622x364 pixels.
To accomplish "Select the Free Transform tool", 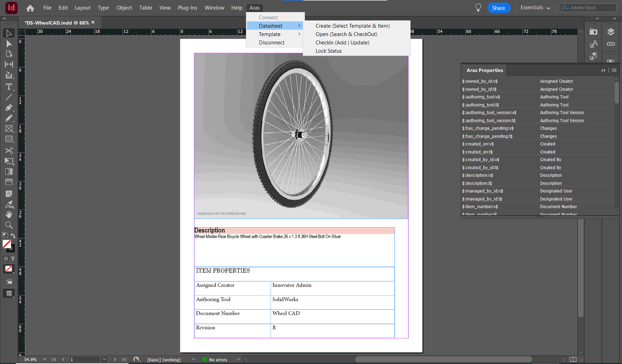I will (9, 161).
